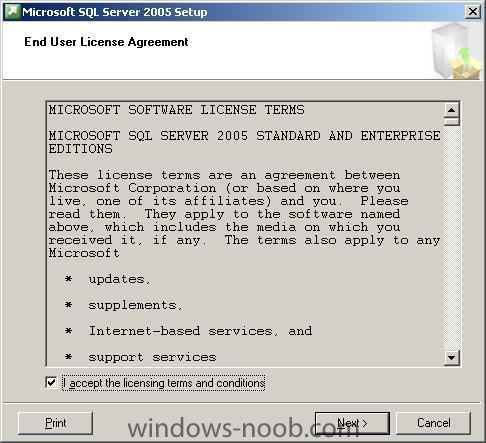Image resolution: width=486 pixels, height=443 pixels.
Task: Click the empty scrollbar track below the thumb
Action: click(452, 238)
